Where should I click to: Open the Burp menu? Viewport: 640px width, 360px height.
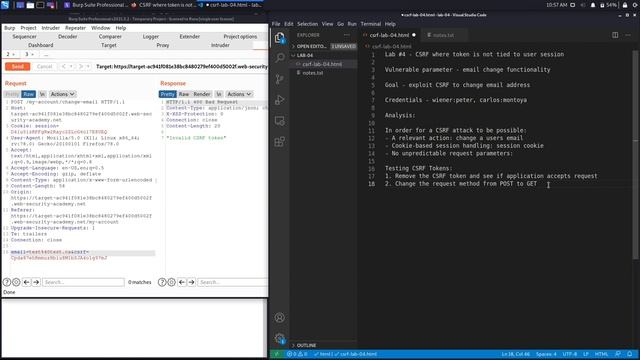tap(9, 28)
